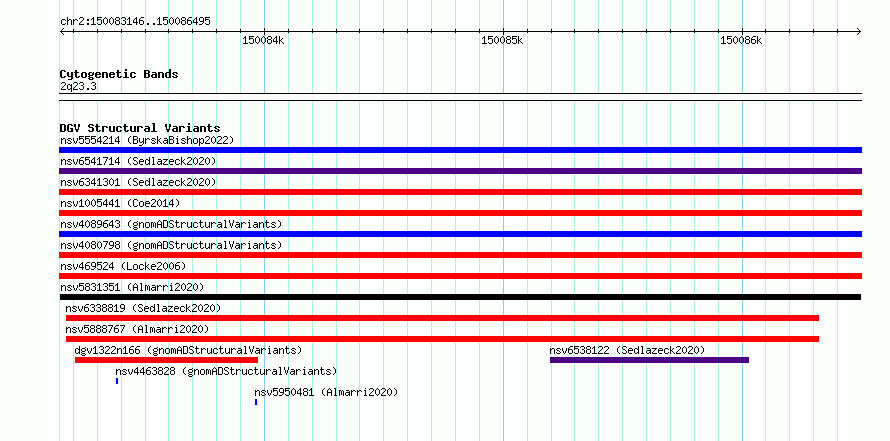Click the nsv6338819 (Sedlazeck2020) label
Screen dimensions: 890x441
point(143,308)
